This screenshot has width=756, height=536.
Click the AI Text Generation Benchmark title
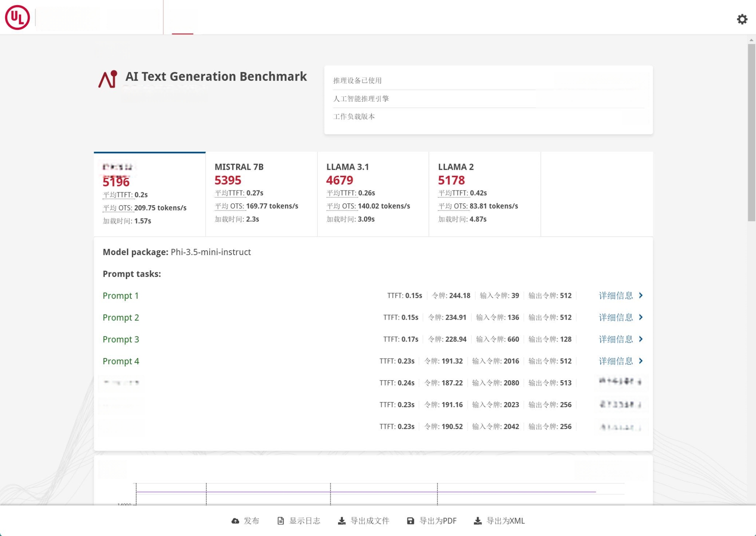(x=216, y=76)
